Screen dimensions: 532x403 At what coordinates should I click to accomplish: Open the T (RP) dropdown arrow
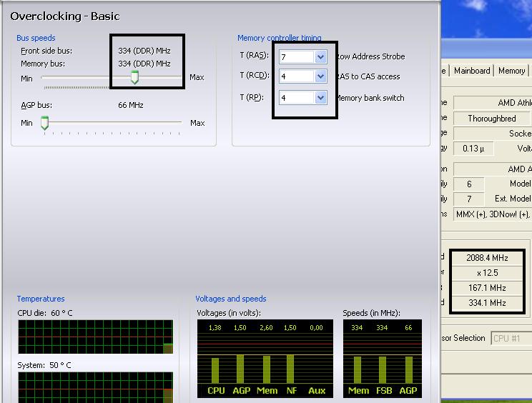pos(320,98)
